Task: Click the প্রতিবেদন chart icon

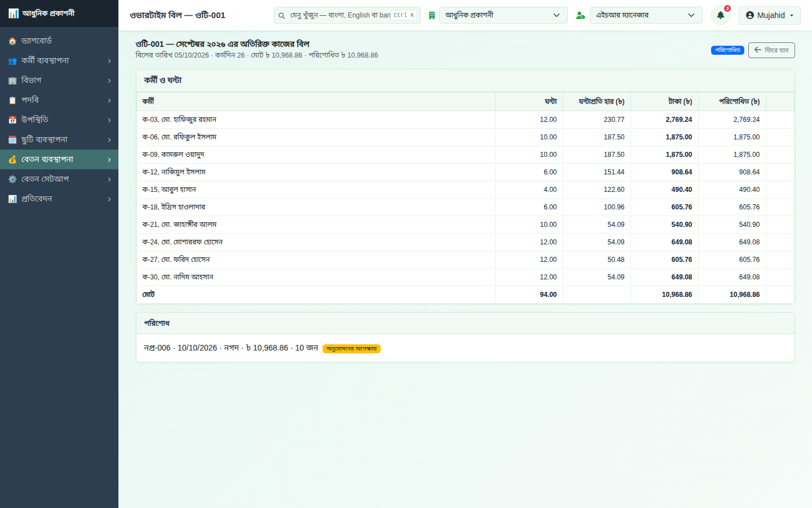Action: coord(12,199)
